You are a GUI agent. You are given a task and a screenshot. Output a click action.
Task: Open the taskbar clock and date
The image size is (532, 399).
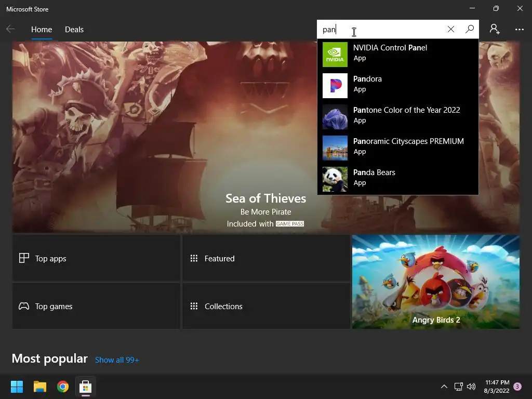[x=497, y=387]
